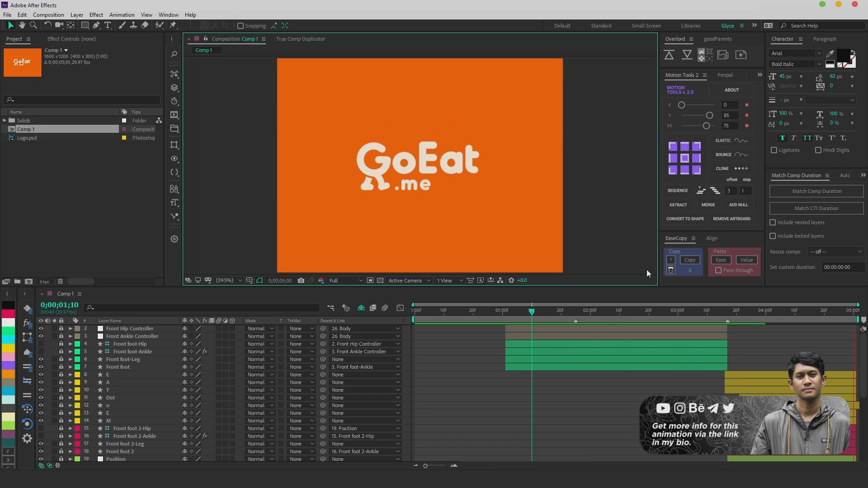The height and width of the screenshot is (488, 868).
Task: Check Include locked layers
Action: pos(773,236)
